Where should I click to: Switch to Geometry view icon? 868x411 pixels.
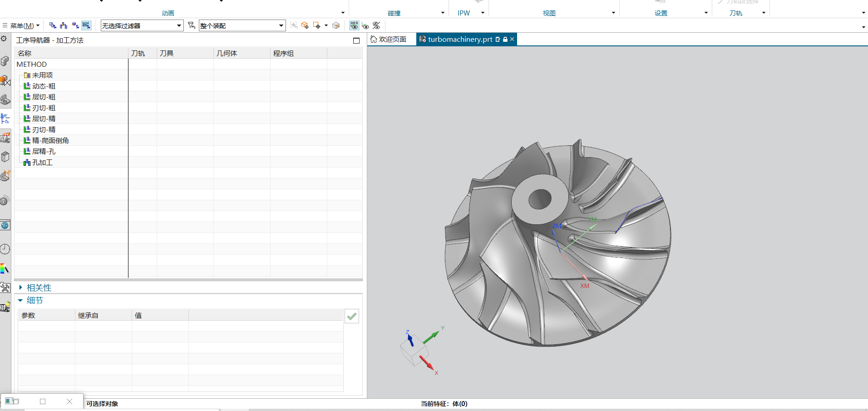click(75, 25)
